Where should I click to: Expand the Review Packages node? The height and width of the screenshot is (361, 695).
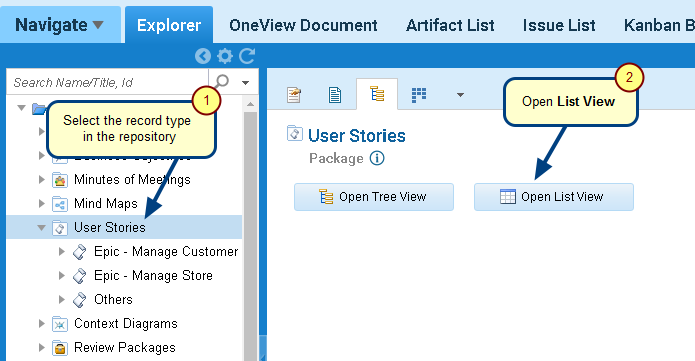[42, 347]
